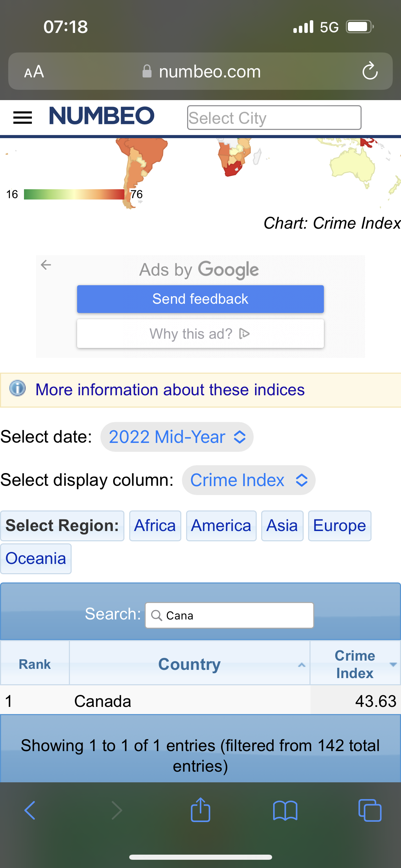Image resolution: width=401 pixels, height=868 pixels.
Task: Focus the Select City input field
Action: 274,118
